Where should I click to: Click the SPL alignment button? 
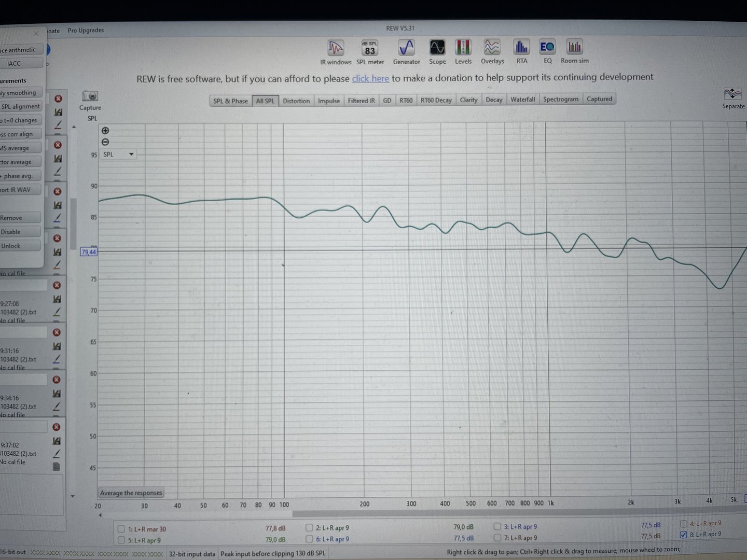pos(21,106)
